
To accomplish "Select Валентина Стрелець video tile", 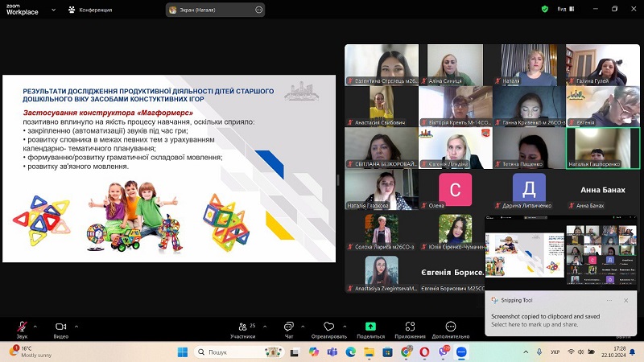I will (x=382, y=65).
